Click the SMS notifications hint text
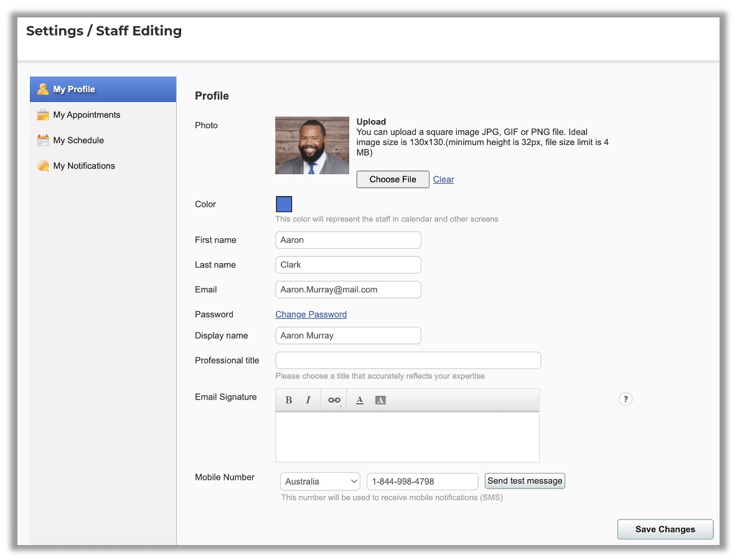The image size is (737, 560). pyautogui.click(x=392, y=498)
